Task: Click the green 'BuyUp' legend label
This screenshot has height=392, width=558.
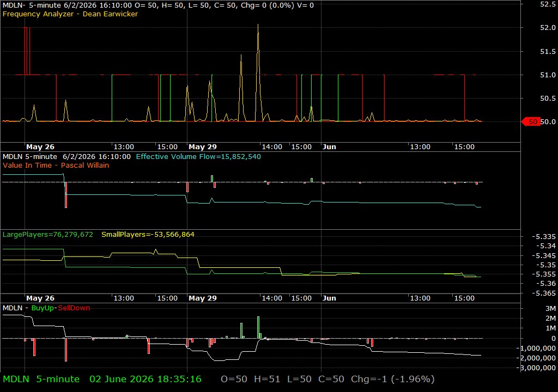Action: click(43, 308)
